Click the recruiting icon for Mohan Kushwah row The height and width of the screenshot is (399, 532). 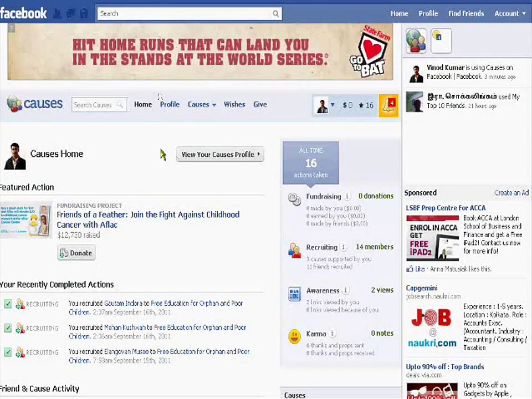tap(20, 328)
